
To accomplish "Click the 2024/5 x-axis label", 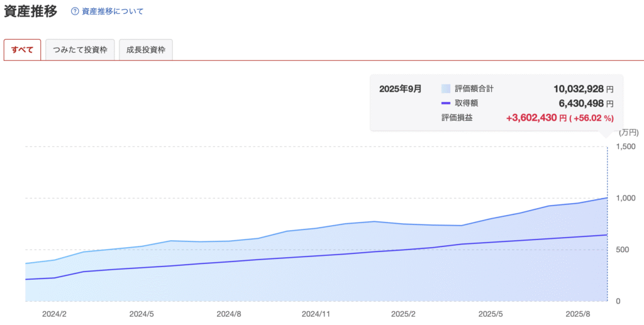I will point(142,313).
